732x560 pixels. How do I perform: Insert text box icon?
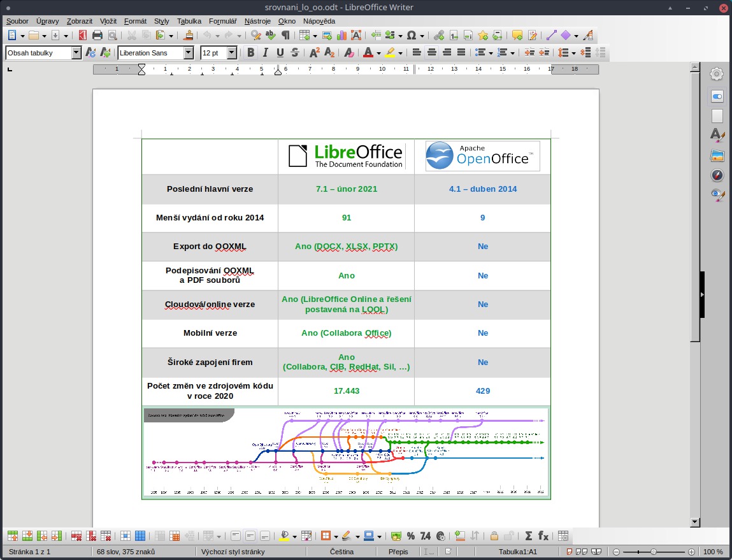point(356,35)
